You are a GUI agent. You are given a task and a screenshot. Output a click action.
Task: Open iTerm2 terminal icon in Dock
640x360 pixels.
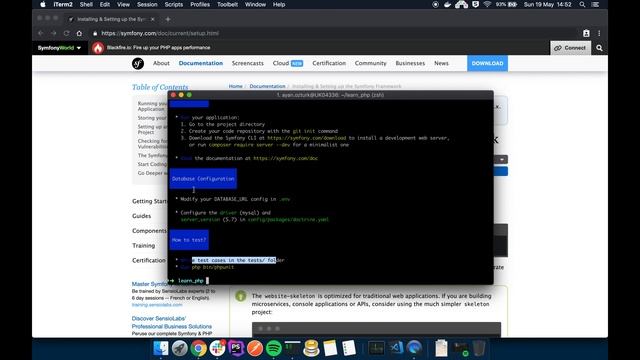pyautogui.click(x=292, y=348)
